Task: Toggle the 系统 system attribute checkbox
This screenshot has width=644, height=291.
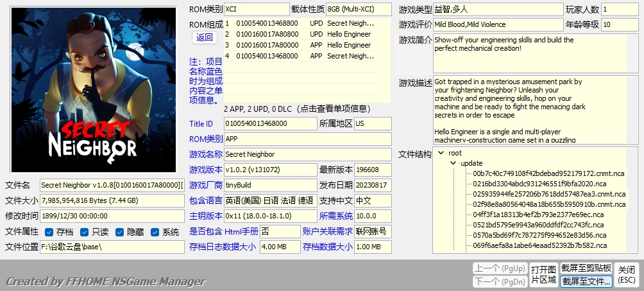Action: 155,232
